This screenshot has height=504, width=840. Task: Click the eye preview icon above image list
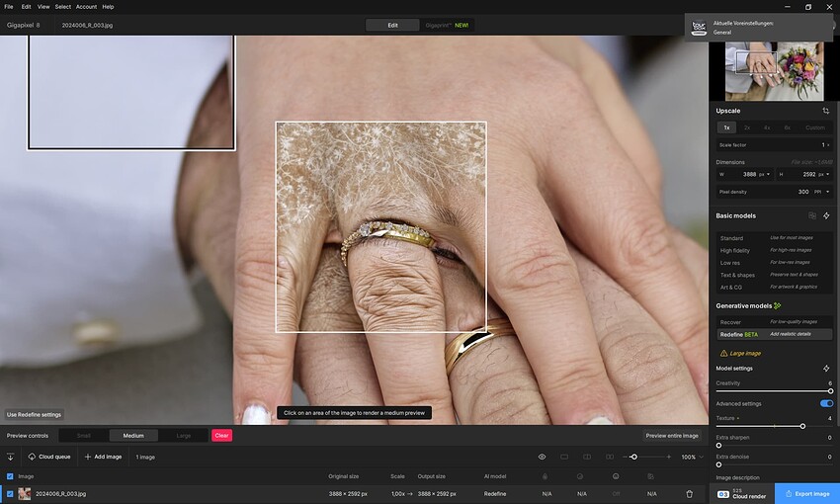pos(542,457)
